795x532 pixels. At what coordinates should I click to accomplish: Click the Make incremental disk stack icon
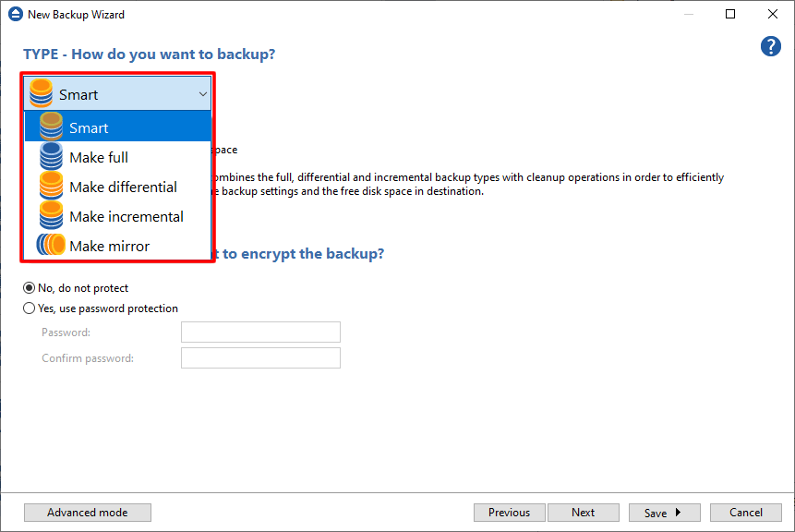(52, 216)
